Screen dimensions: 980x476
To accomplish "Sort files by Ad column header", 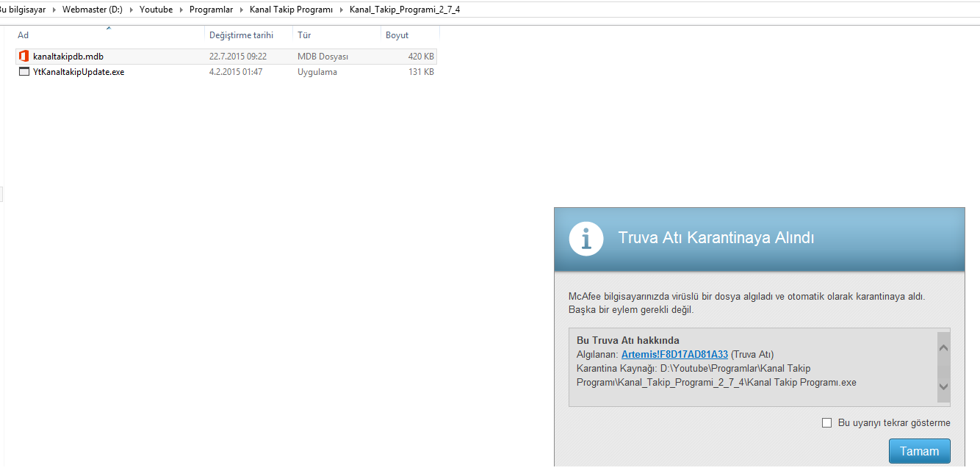I will pyautogui.click(x=24, y=35).
